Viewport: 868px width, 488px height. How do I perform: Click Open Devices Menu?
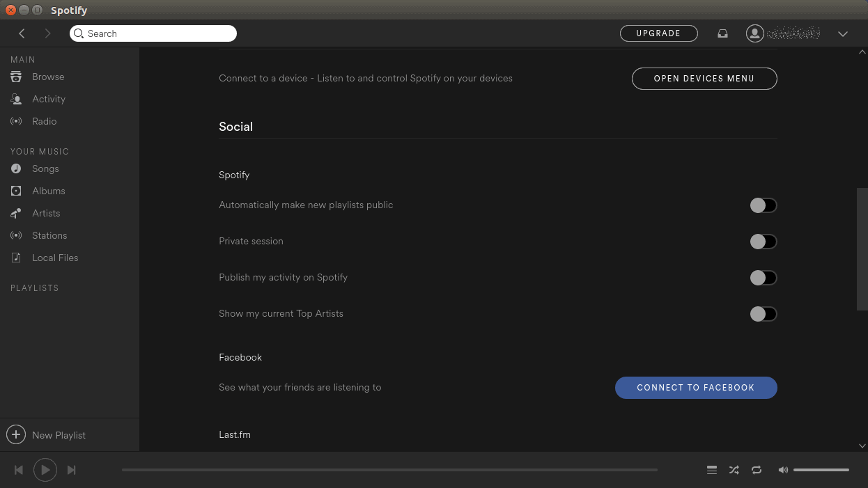tap(704, 79)
